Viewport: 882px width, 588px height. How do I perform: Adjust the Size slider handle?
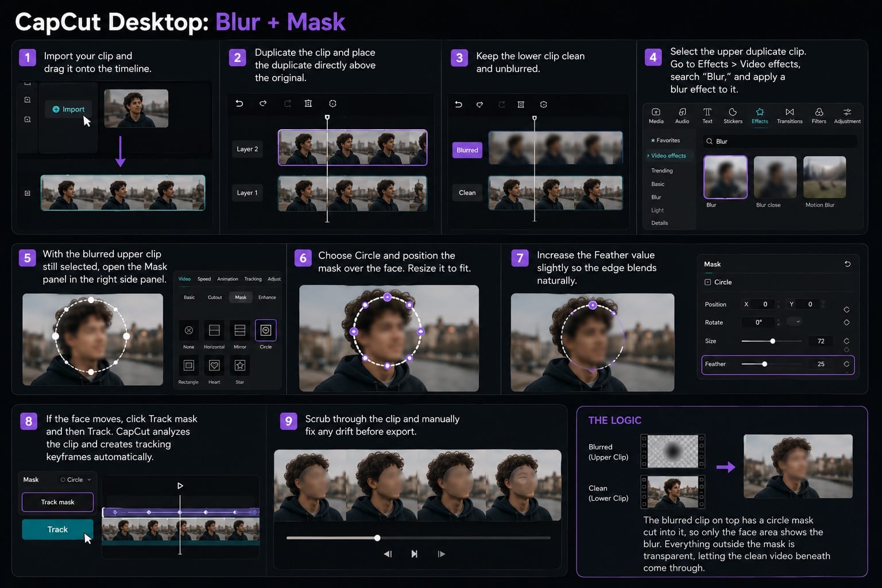point(772,341)
